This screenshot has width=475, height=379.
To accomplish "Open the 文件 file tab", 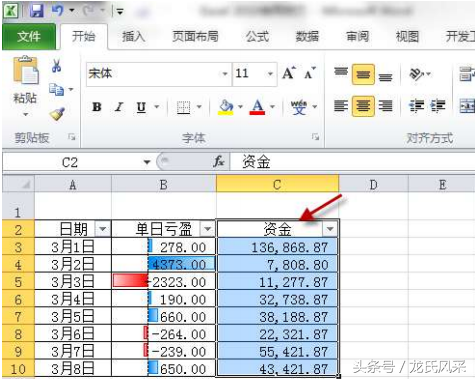I will [x=29, y=36].
